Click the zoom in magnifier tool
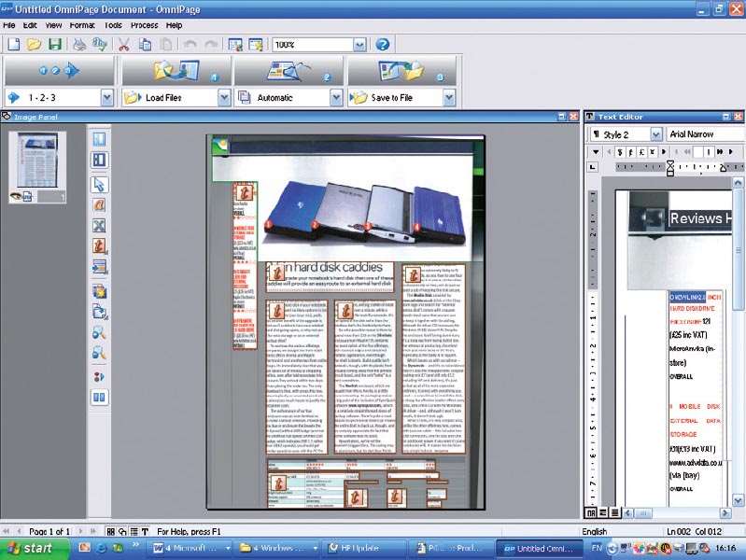 (x=99, y=332)
